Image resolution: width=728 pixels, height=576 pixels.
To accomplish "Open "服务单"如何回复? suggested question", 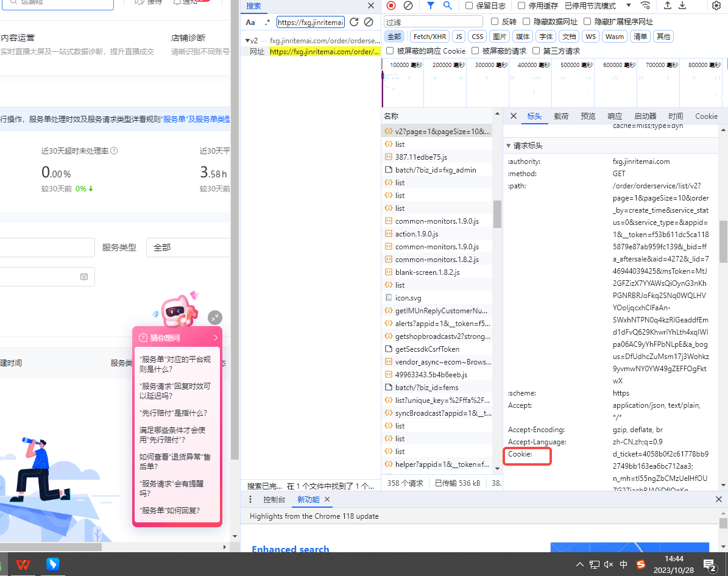I will (x=170, y=511).
